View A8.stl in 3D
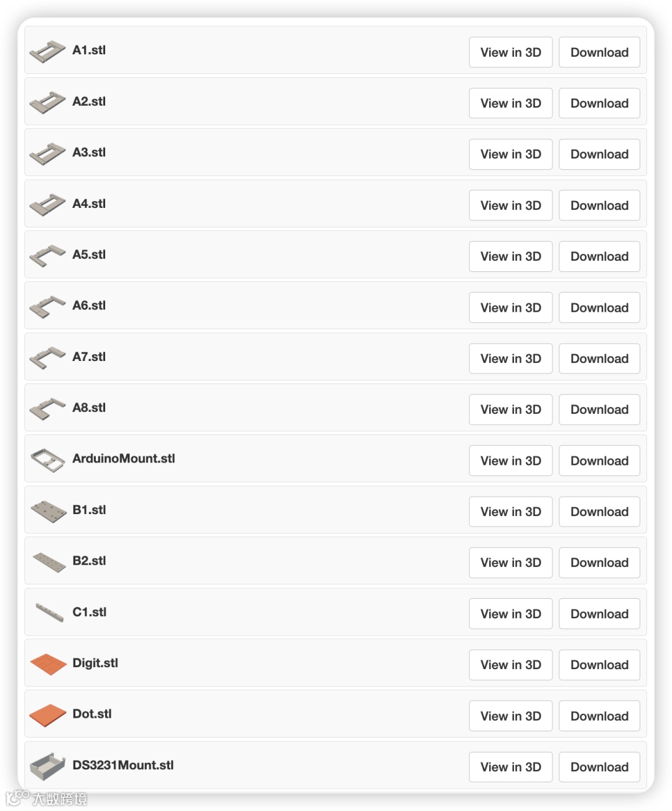672x811 pixels. (x=510, y=410)
